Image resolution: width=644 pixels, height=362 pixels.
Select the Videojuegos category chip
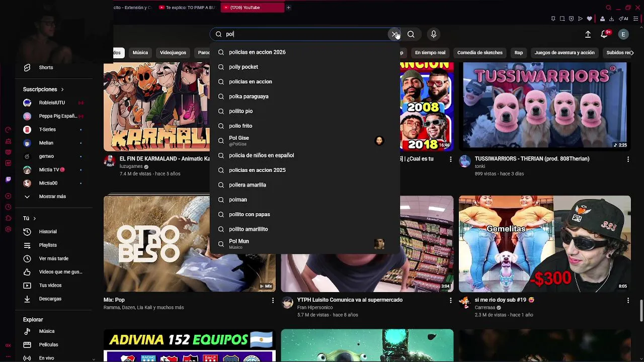[x=173, y=53]
